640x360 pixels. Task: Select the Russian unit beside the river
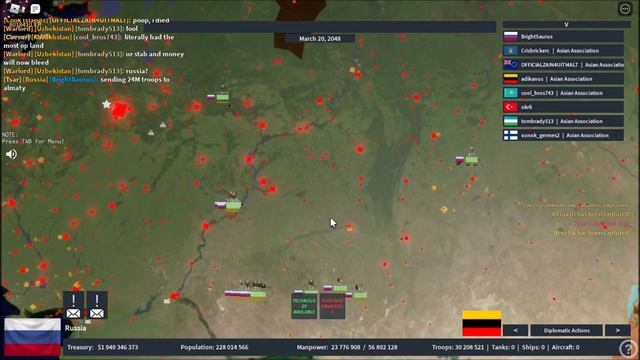pyautogui.click(x=228, y=205)
